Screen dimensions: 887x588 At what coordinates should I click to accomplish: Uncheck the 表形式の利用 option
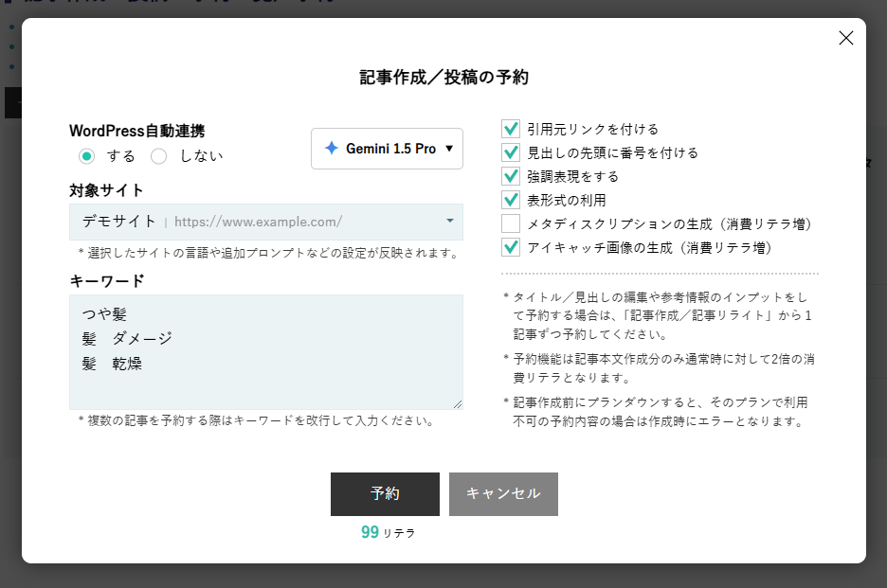tap(511, 200)
